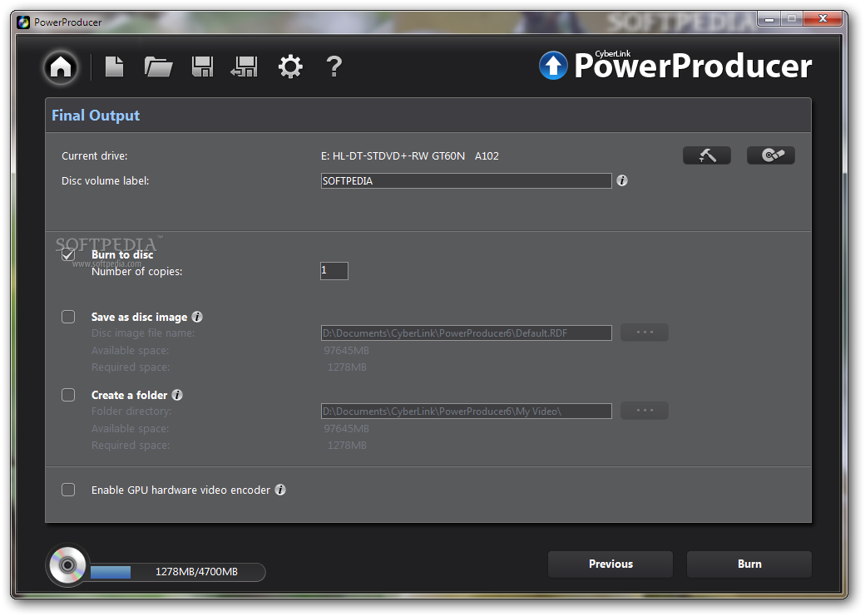The width and height of the screenshot is (865, 616).
Task: Minimize the PowerProducer window
Action: click(769, 19)
